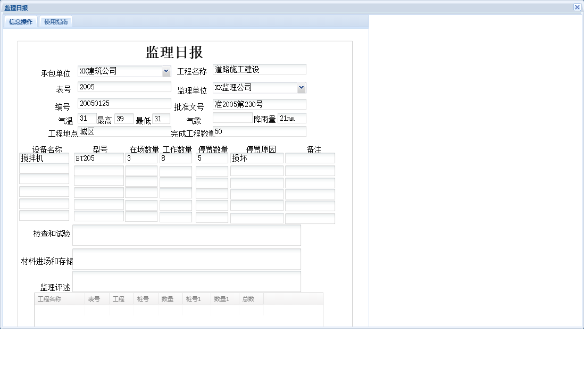Open the 监理单位 dropdown list
This screenshot has height=392, width=584.
point(302,87)
